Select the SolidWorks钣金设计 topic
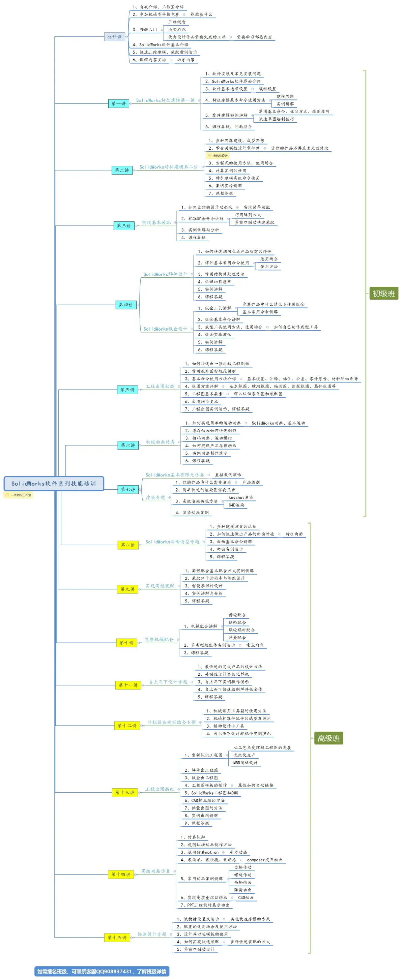Screen dimensions: 402x980 point(165,329)
